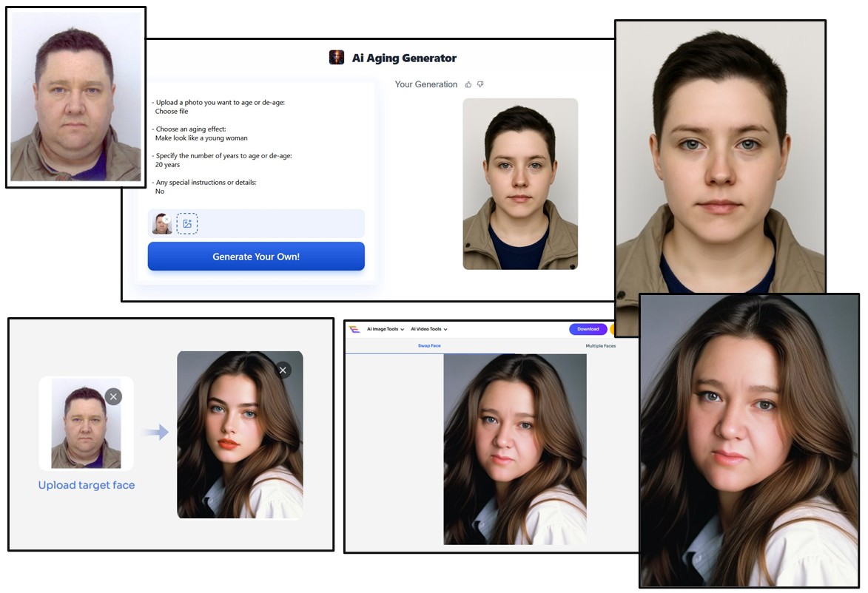Click the face swap site logo icon
This screenshot has height=593, width=868.
(354, 329)
